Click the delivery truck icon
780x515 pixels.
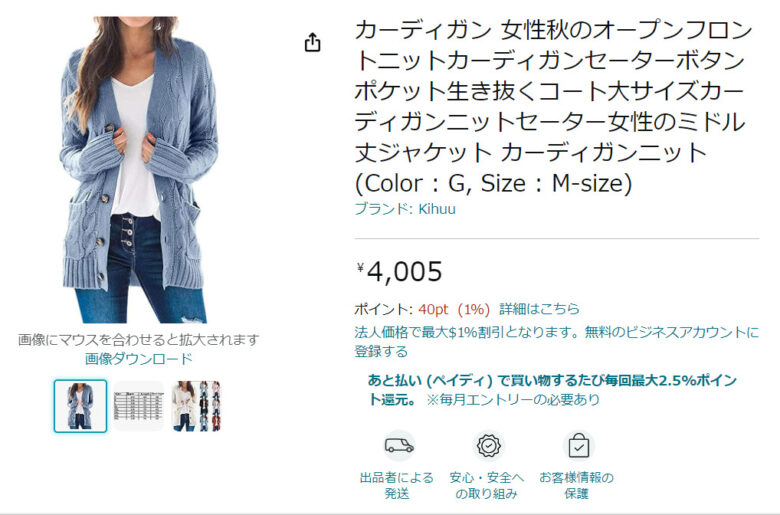coord(398,445)
